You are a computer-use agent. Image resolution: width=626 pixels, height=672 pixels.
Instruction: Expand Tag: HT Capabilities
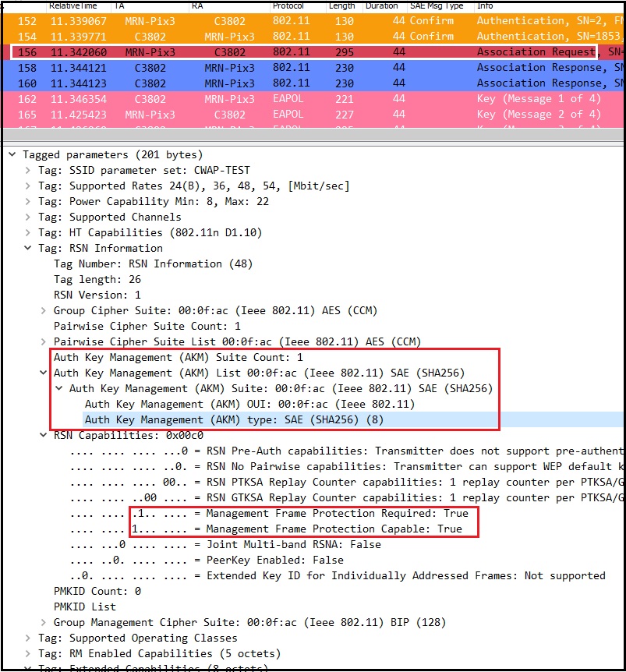click(x=27, y=232)
